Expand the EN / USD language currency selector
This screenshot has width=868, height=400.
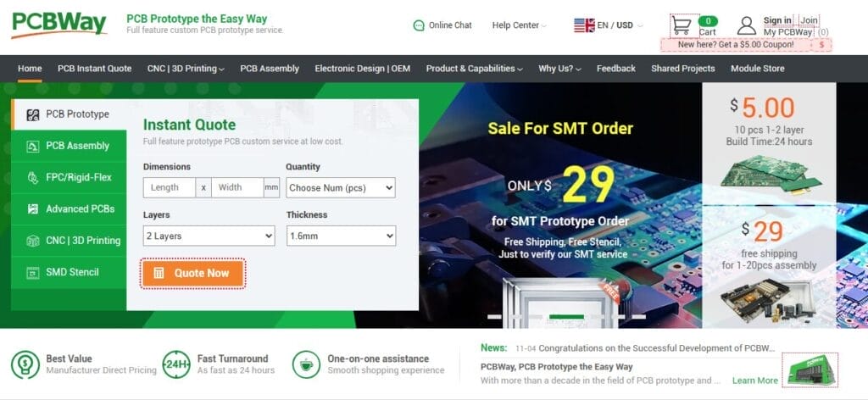tap(608, 25)
